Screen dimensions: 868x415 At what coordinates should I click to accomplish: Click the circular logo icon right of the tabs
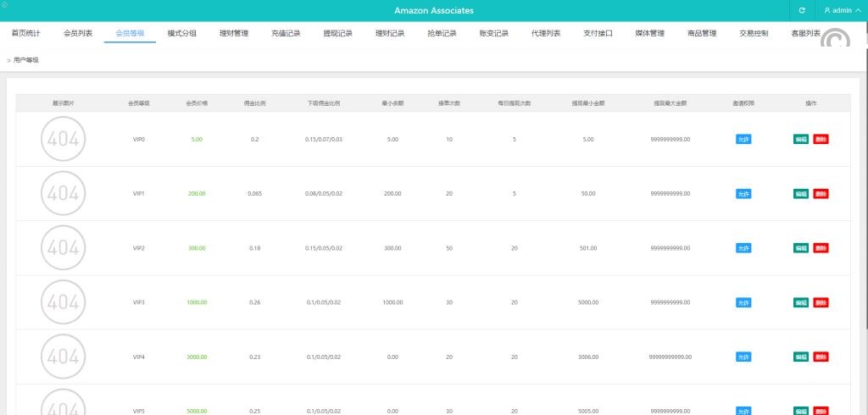[x=835, y=41]
